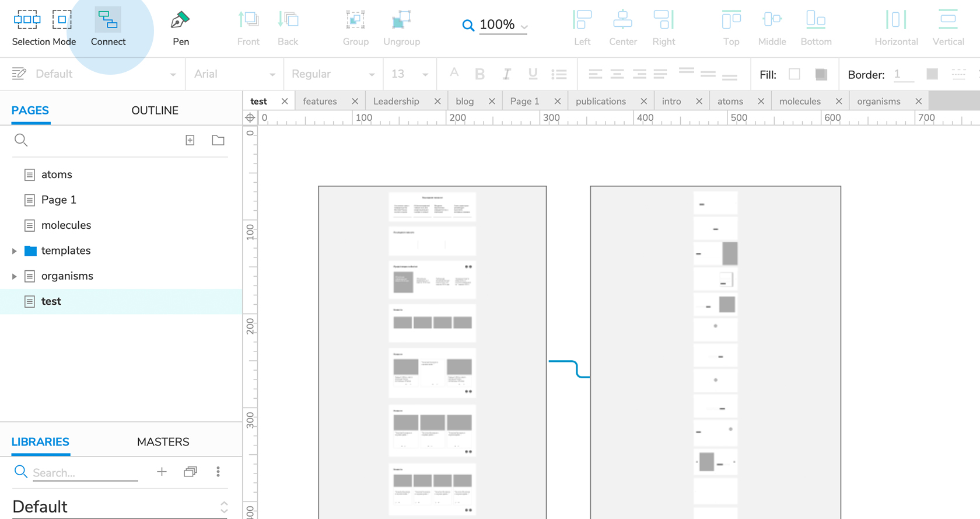Pick the Border color swatch
Screen dimensions: 980x519
coord(932,74)
